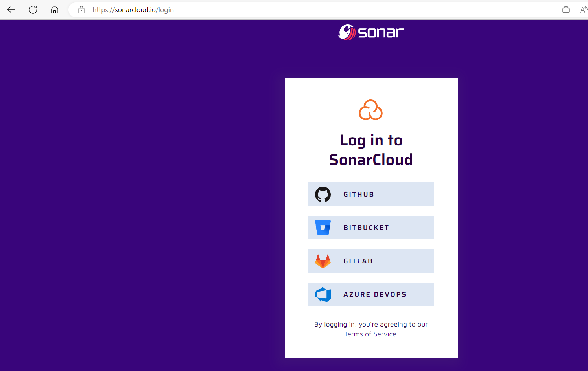Click the site permissions padlock icon
This screenshot has width=588, height=371.
pyautogui.click(x=81, y=9)
